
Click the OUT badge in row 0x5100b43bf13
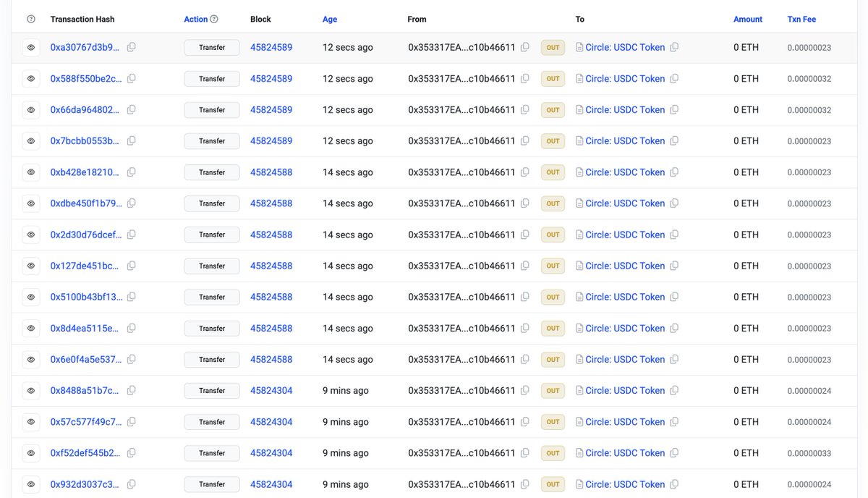(x=553, y=297)
